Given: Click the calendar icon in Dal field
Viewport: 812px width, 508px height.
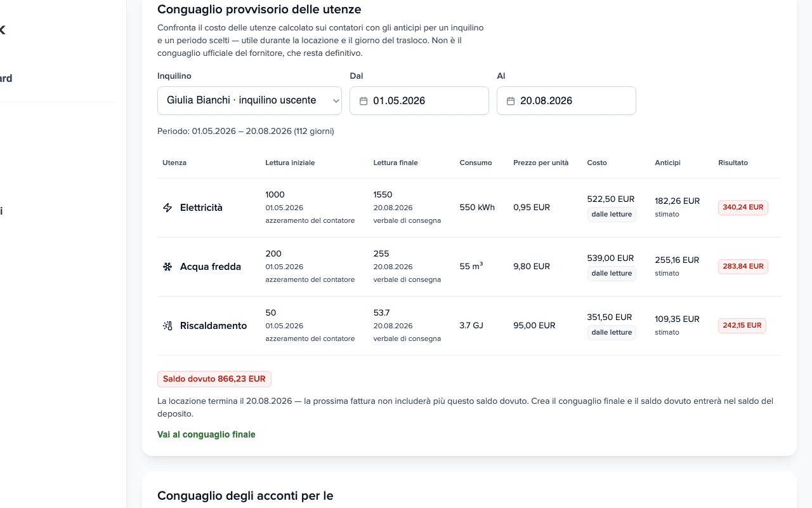Looking at the screenshot, I should pyautogui.click(x=363, y=101).
